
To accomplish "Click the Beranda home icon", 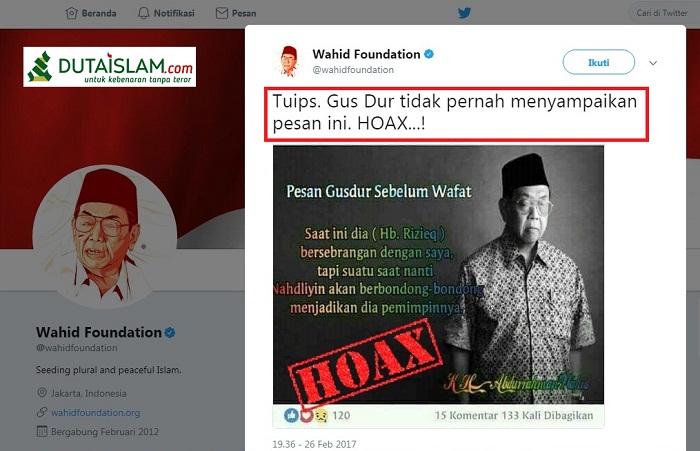I will pos(71,13).
